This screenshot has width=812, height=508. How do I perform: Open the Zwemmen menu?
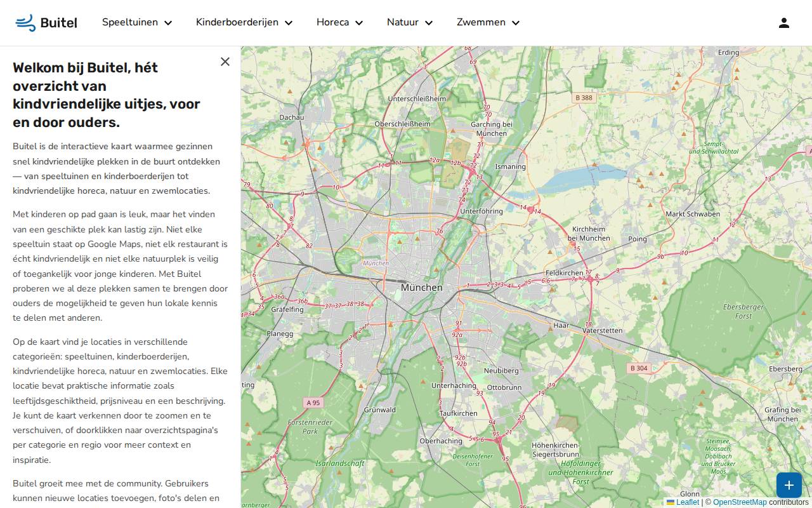click(x=488, y=22)
